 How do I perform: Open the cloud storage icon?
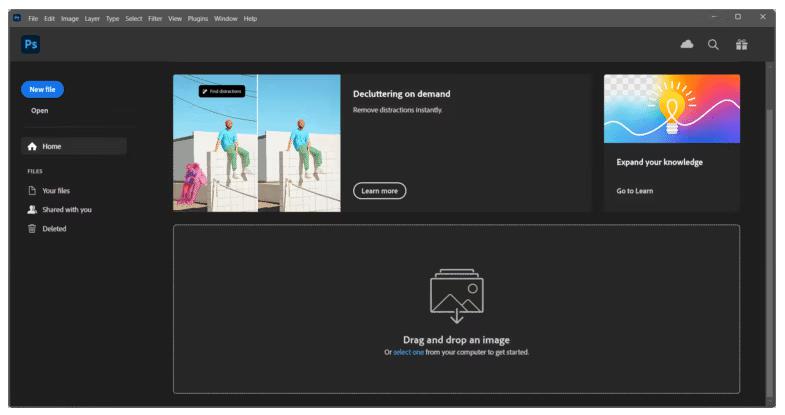(687, 44)
